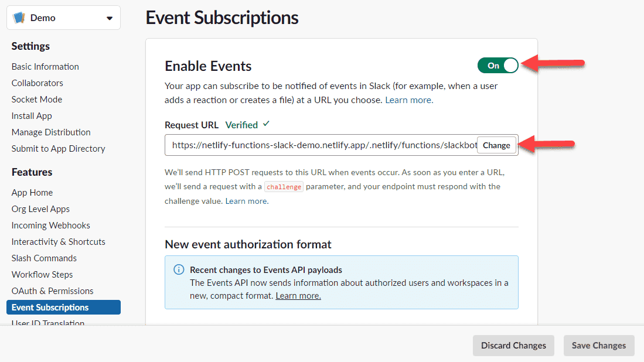
Task: Toggle the Enable Events switch off
Action: tap(498, 66)
